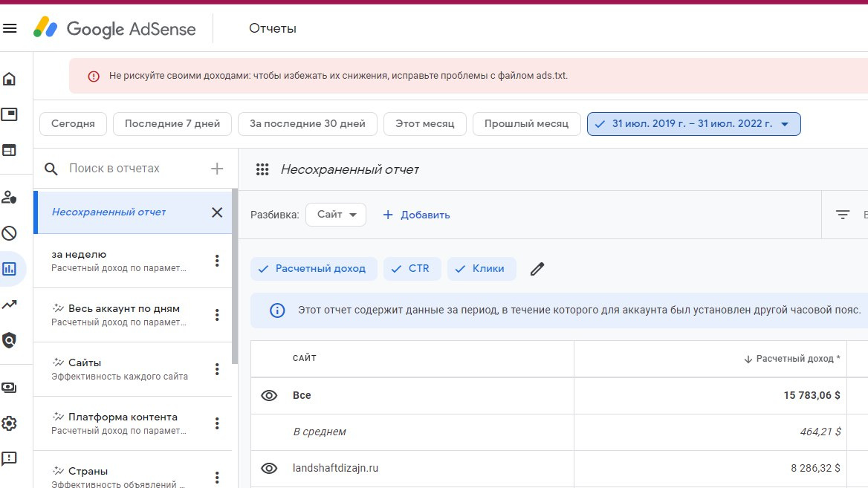868x488 pixels.
Task: Toggle the CTR metric chip
Action: [412, 269]
